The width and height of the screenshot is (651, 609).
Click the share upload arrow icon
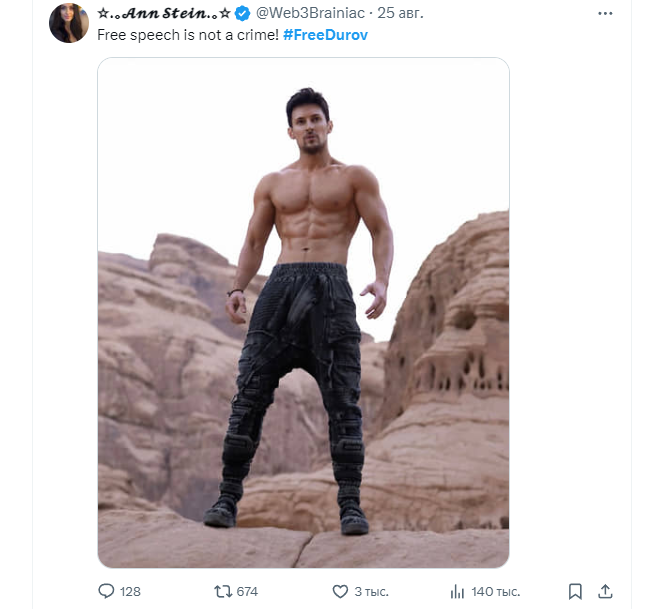(605, 591)
